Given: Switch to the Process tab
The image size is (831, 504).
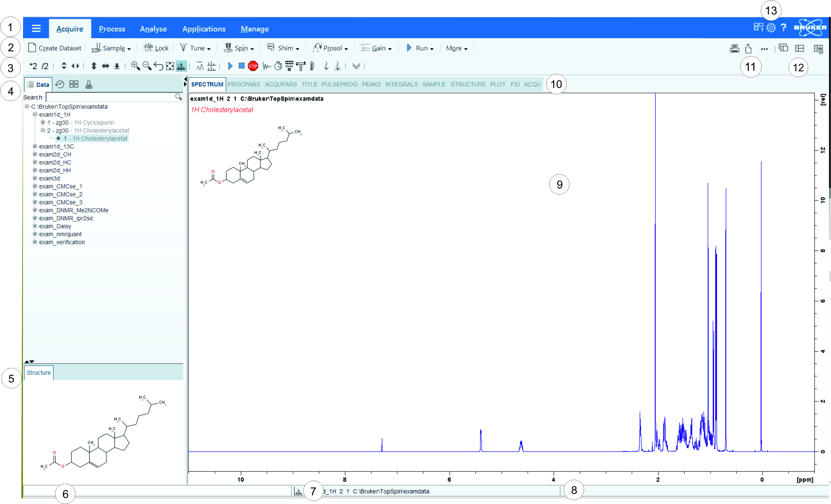Looking at the screenshot, I should 112,29.
